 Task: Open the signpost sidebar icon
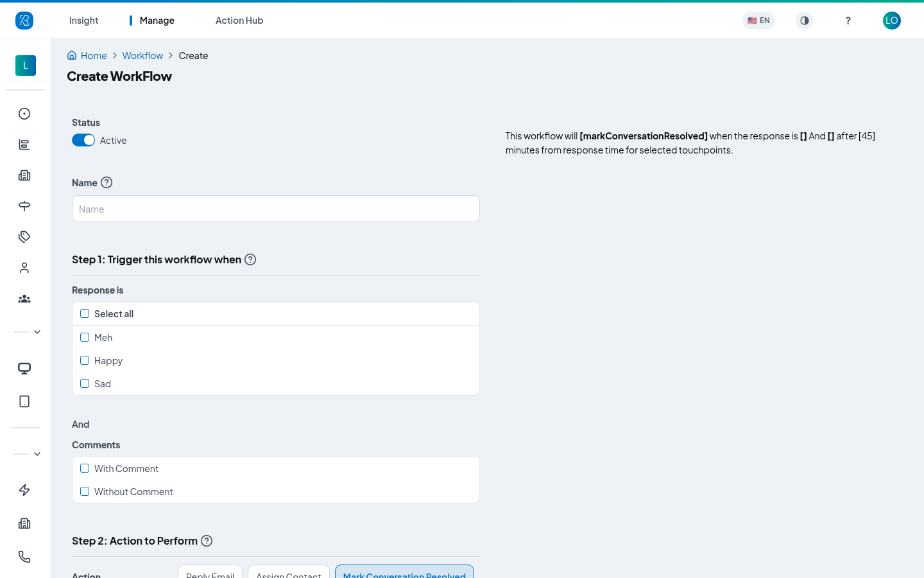point(24,206)
